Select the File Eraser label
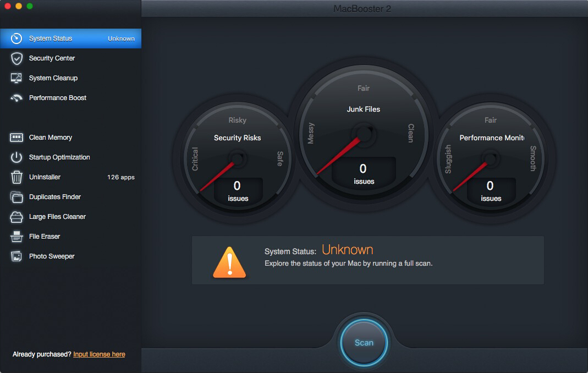 point(44,237)
